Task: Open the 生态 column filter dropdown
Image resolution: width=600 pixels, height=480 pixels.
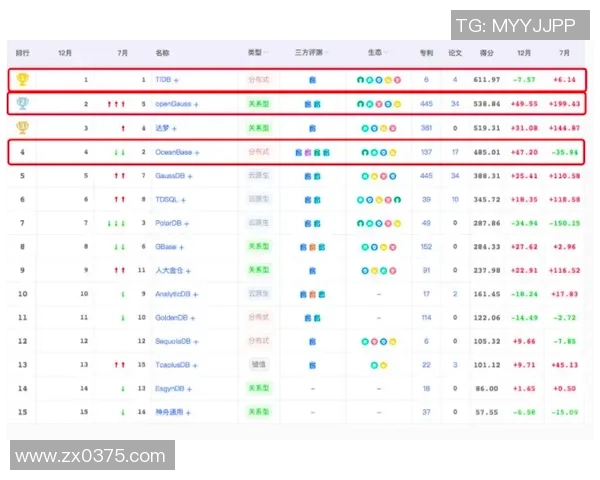Action: point(387,51)
